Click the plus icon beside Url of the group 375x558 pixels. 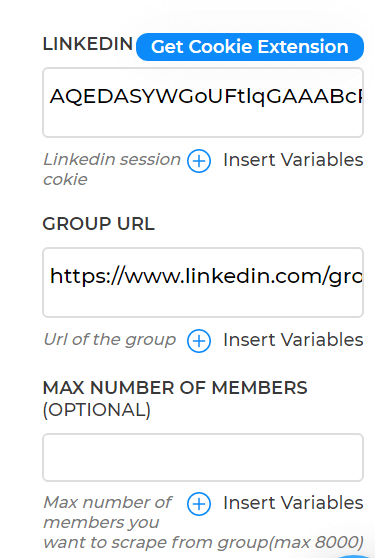199,341
